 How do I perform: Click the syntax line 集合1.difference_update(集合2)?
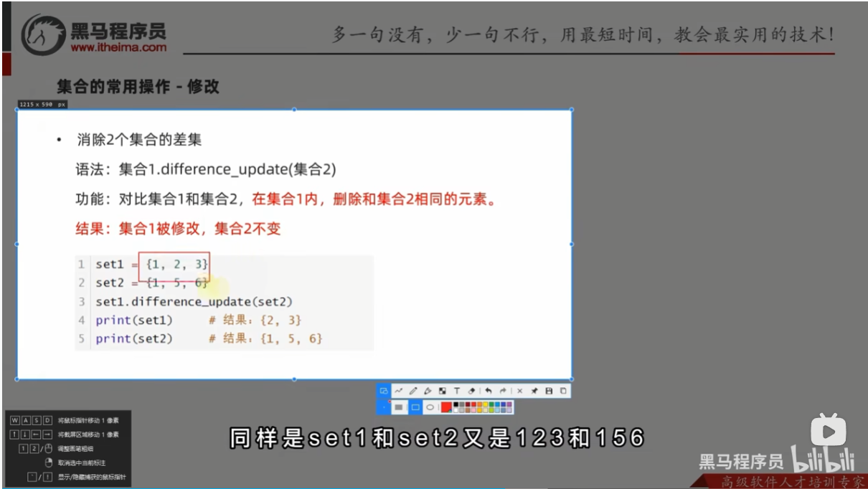click(x=227, y=170)
